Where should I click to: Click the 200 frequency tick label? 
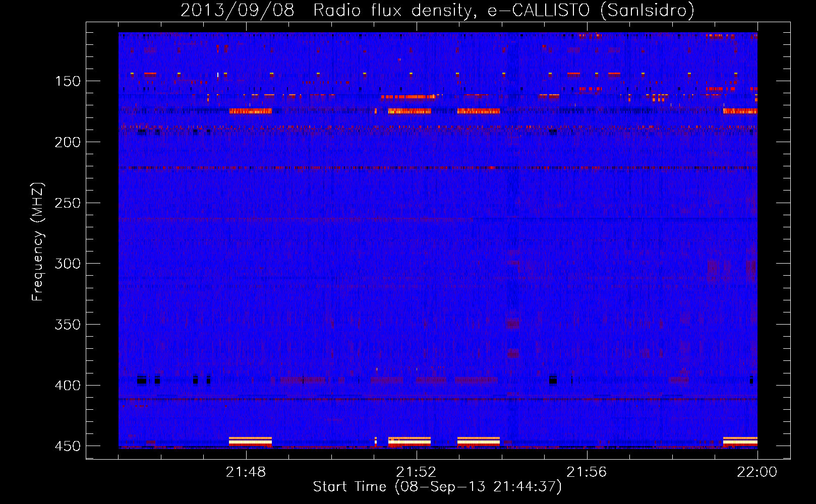(68, 143)
